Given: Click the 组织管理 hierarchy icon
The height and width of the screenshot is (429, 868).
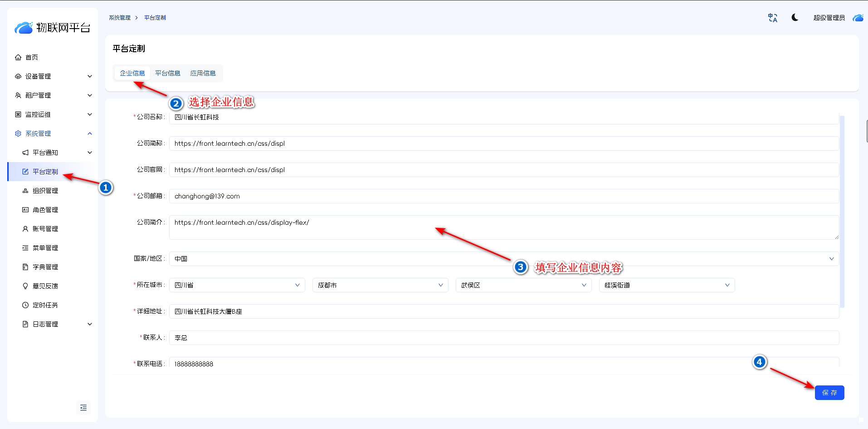Looking at the screenshot, I should (x=25, y=191).
